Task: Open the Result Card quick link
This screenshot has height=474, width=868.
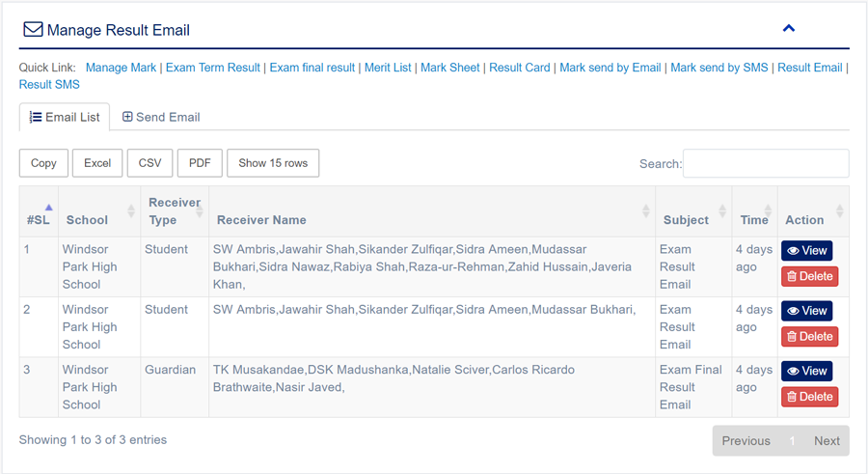Action: [x=520, y=68]
